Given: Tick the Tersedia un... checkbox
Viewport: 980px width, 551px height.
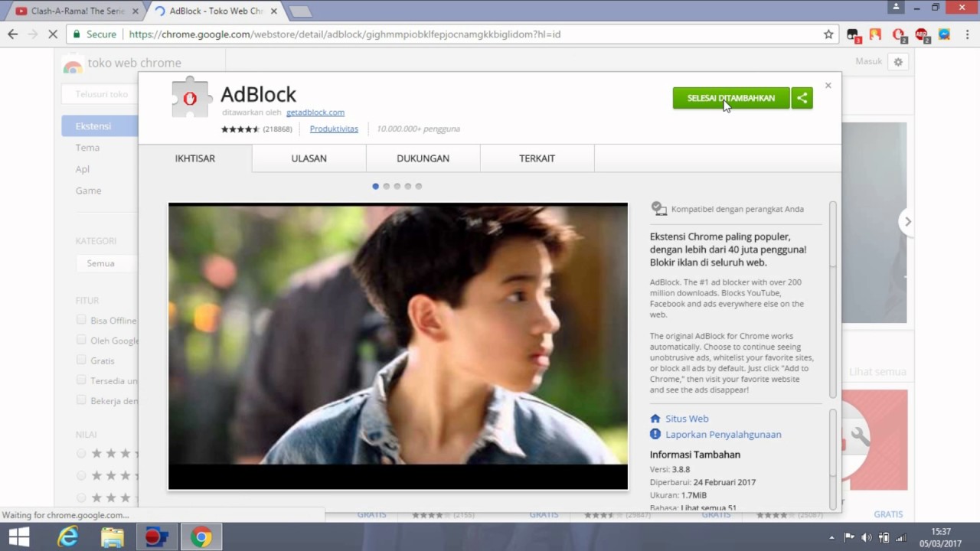Looking at the screenshot, I should (x=81, y=380).
